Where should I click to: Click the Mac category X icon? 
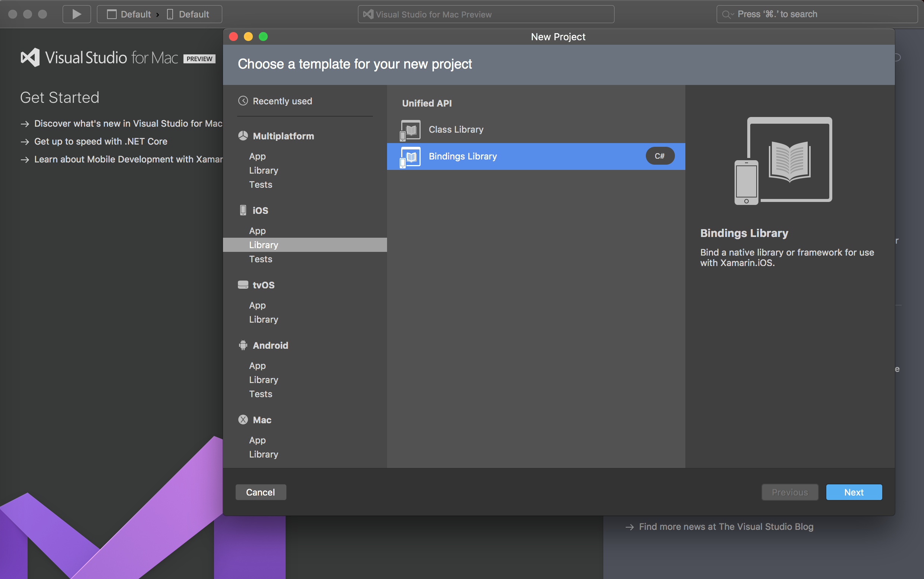(243, 420)
